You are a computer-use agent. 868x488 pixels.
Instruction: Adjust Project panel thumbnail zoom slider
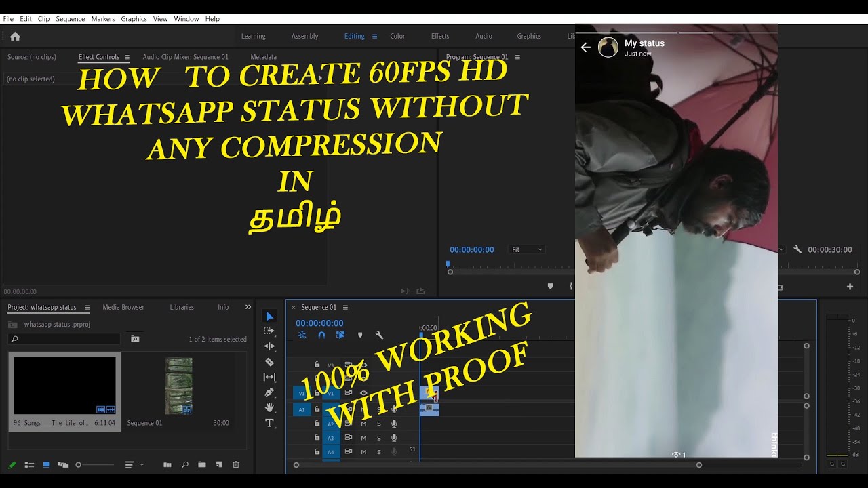point(95,464)
